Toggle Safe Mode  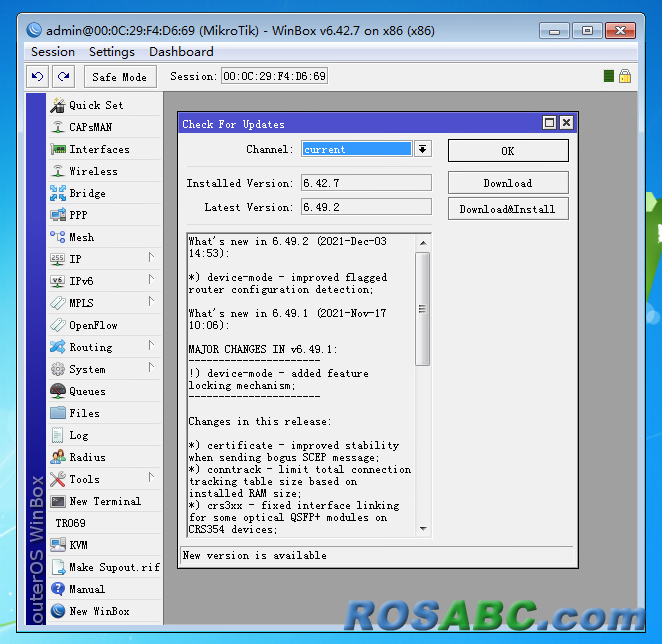click(x=120, y=77)
